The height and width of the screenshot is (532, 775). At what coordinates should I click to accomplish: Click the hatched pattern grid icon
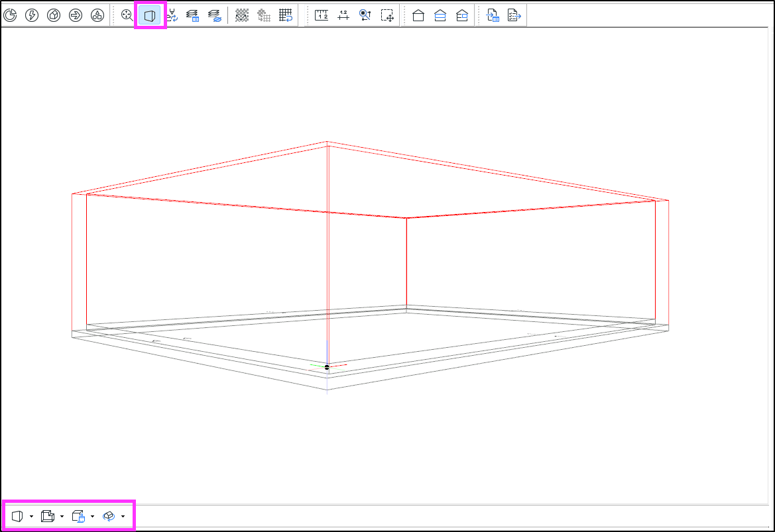pyautogui.click(x=242, y=15)
